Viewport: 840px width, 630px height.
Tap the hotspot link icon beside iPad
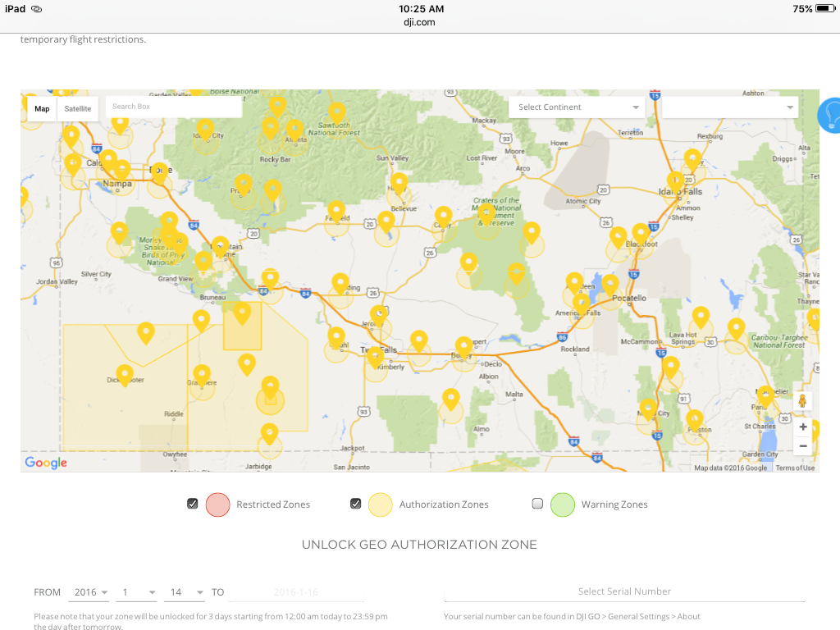tap(36, 9)
